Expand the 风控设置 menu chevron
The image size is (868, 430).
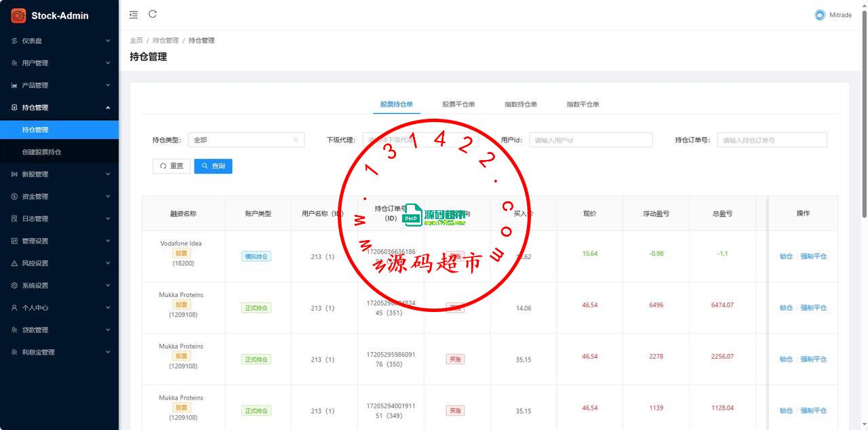click(108, 263)
